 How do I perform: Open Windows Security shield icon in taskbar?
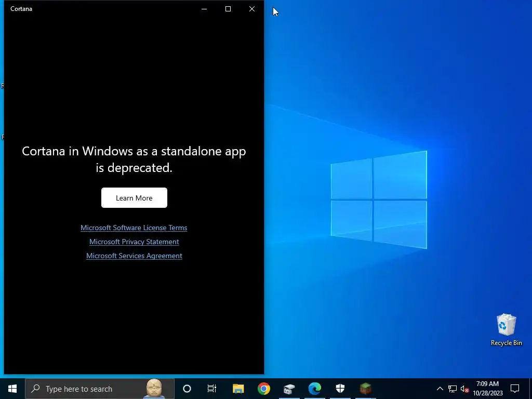(340, 389)
